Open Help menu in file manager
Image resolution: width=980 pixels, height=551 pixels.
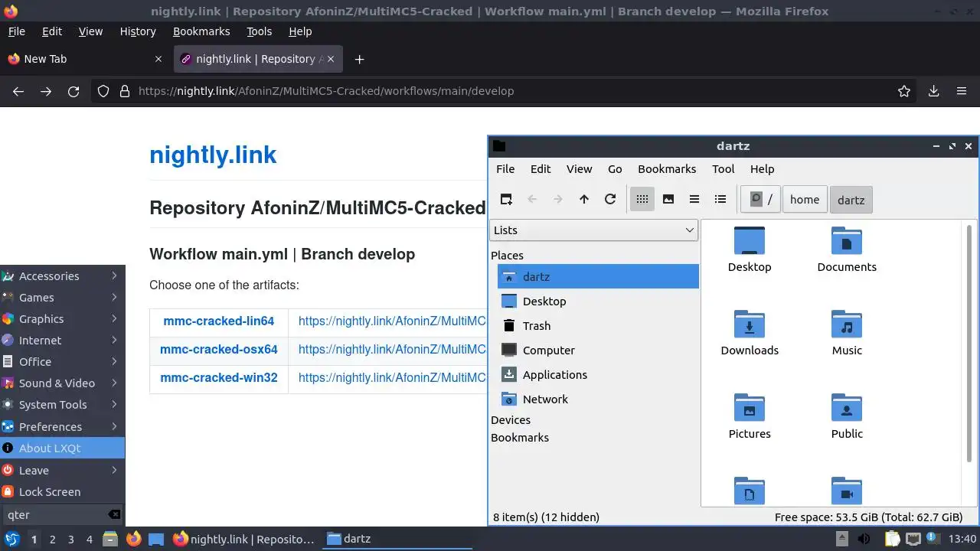tap(762, 168)
